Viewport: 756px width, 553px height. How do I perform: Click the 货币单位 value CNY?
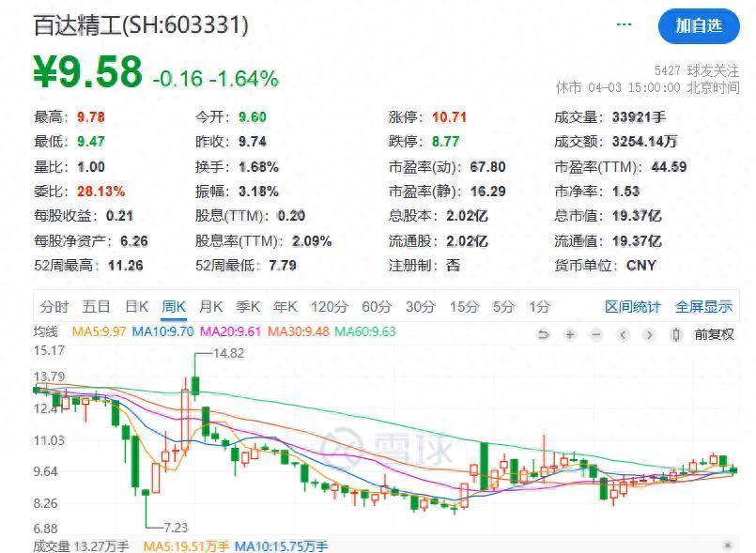coord(641,266)
